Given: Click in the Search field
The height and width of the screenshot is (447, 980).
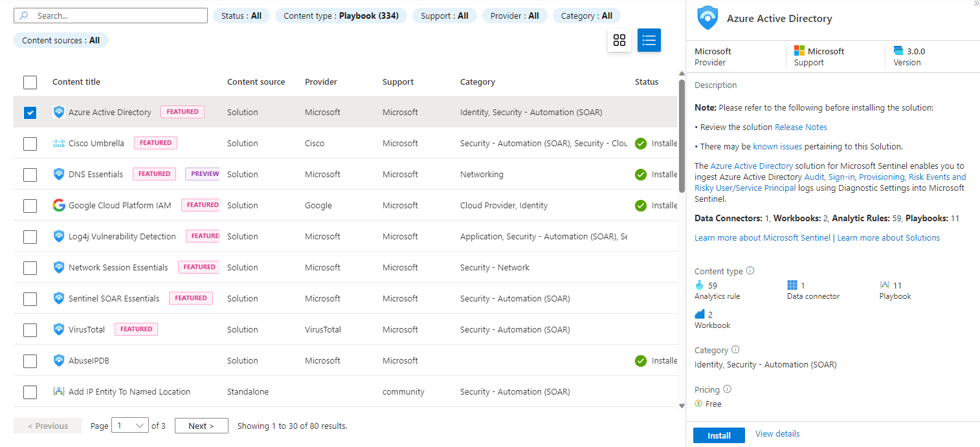Looking at the screenshot, I should click(111, 16).
